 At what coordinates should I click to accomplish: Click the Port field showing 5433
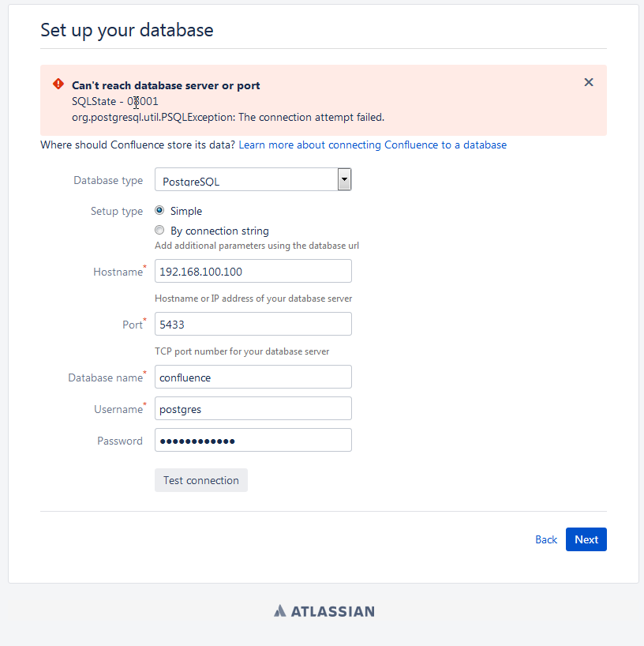(253, 324)
